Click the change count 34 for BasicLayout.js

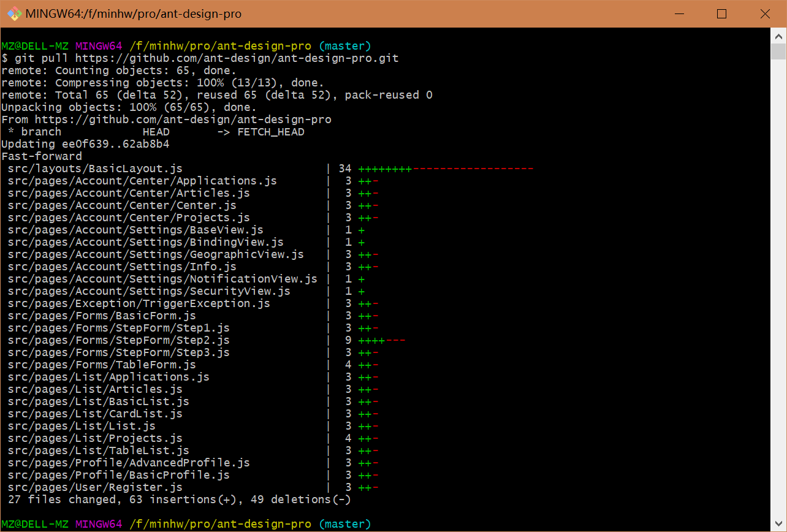[x=345, y=169]
